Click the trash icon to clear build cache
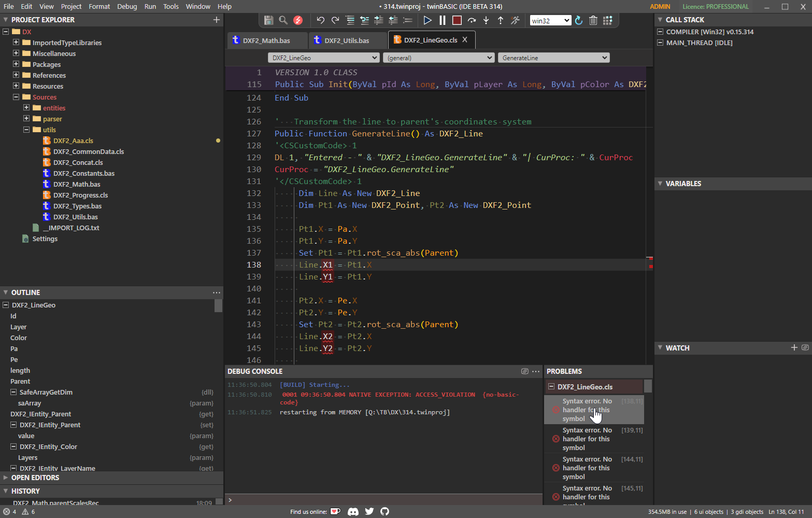 click(x=593, y=20)
